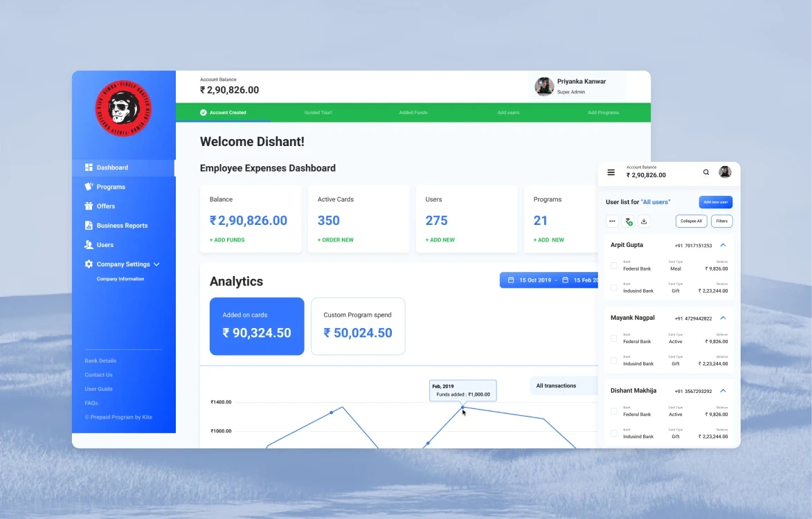Click the Company Settings gear icon
The image size is (812, 519).
coord(89,264)
